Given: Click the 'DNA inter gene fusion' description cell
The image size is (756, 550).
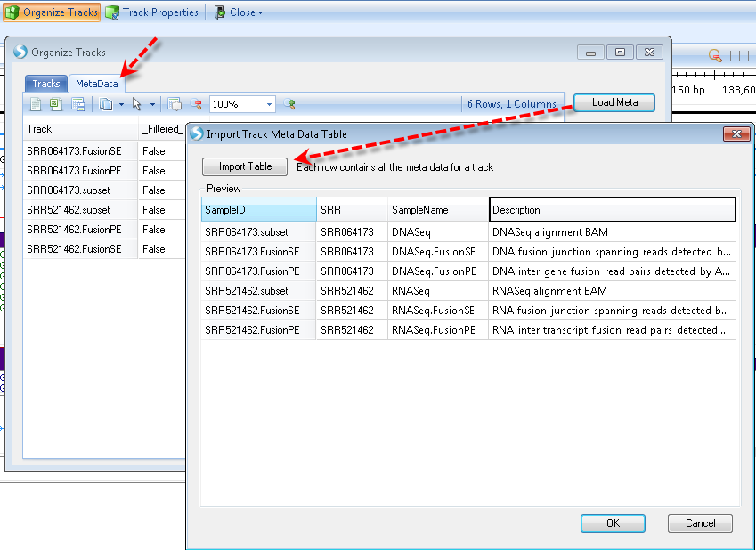Looking at the screenshot, I should click(613, 271).
